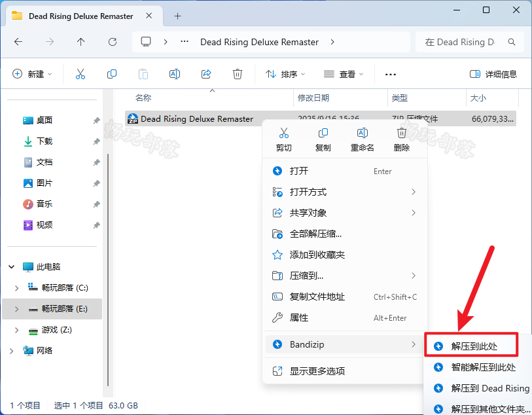Expand the 网络 tree node
532x415 pixels.
(x=12, y=351)
